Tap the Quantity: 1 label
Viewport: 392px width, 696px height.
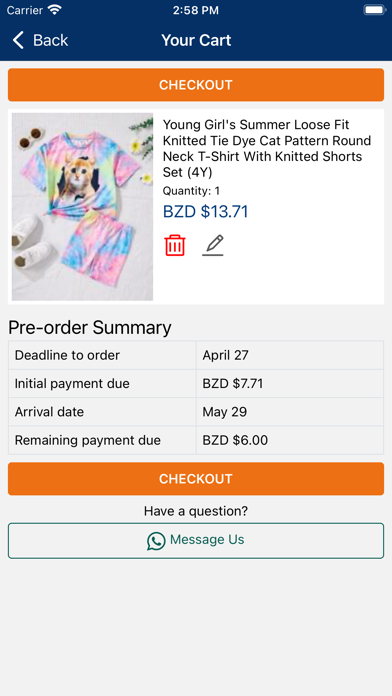191,191
